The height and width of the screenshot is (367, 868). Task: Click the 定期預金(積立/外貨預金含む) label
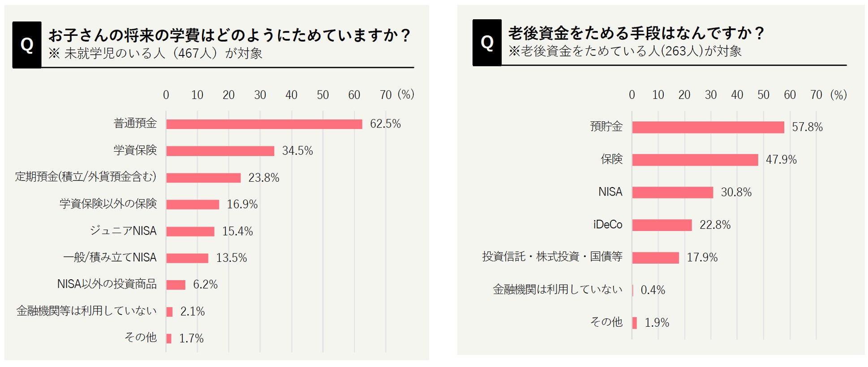(x=86, y=177)
